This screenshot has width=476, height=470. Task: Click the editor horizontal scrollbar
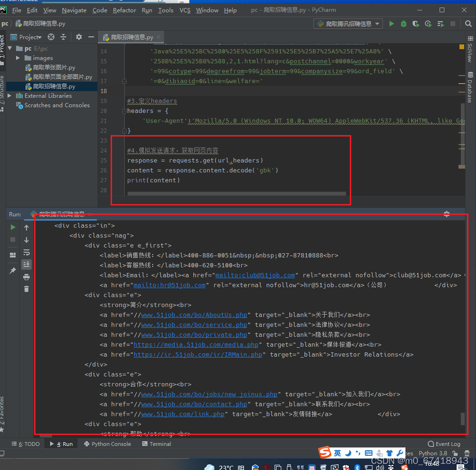pyautogui.click(x=236, y=194)
